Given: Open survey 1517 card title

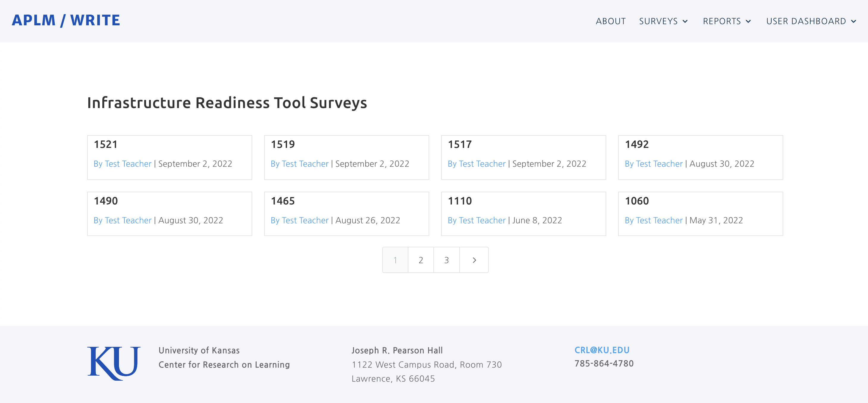Looking at the screenshot, I should pos(459,144).
